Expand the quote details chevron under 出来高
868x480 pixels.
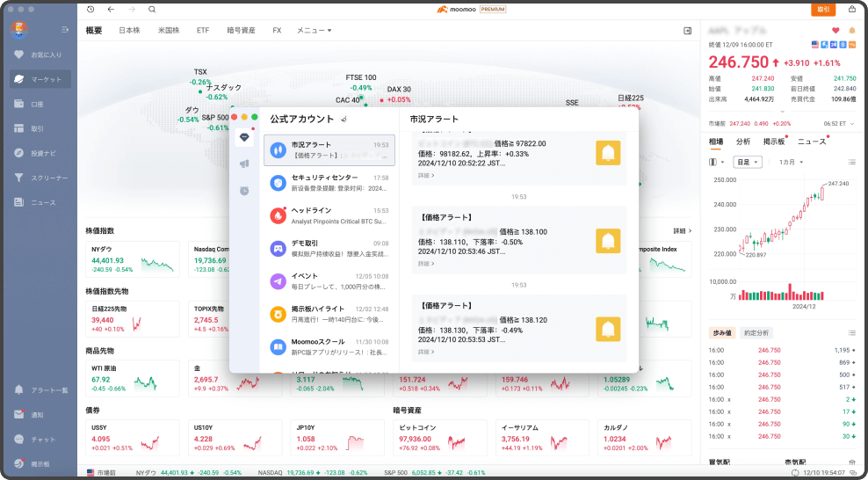point(782,112)
